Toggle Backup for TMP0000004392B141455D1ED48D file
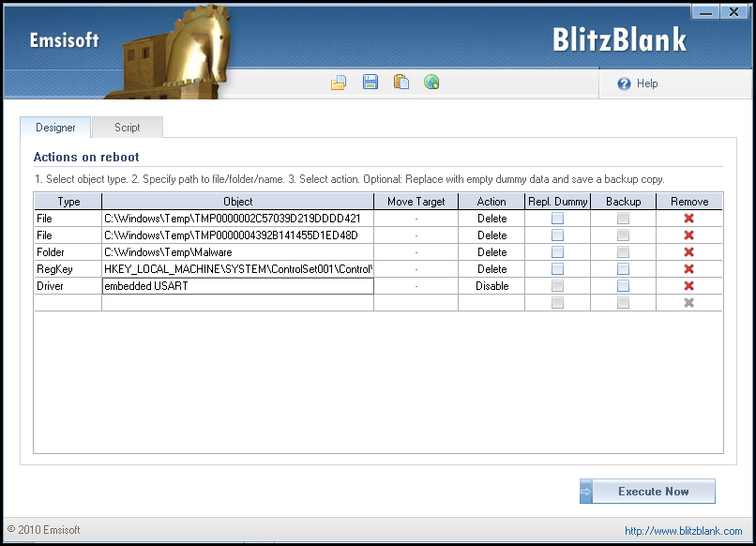The height and width of the screenshot is (546, 756). pyautogui.click(x=623, y=235)
